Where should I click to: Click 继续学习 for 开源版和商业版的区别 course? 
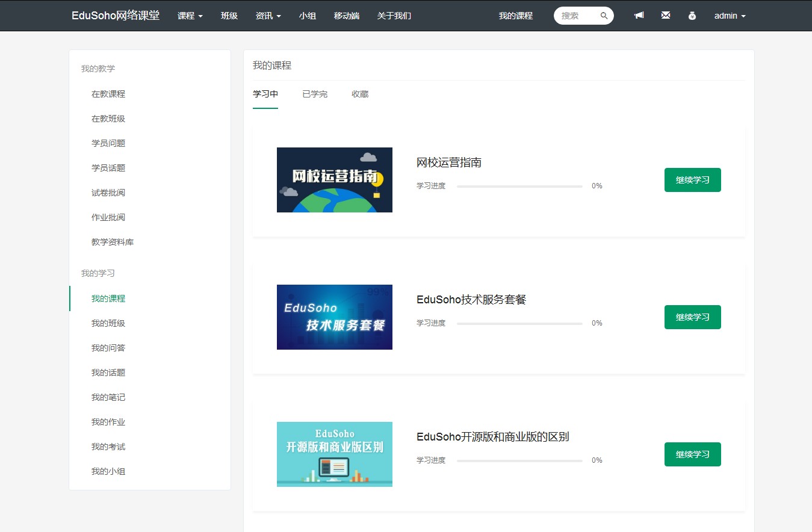(692, 454)
